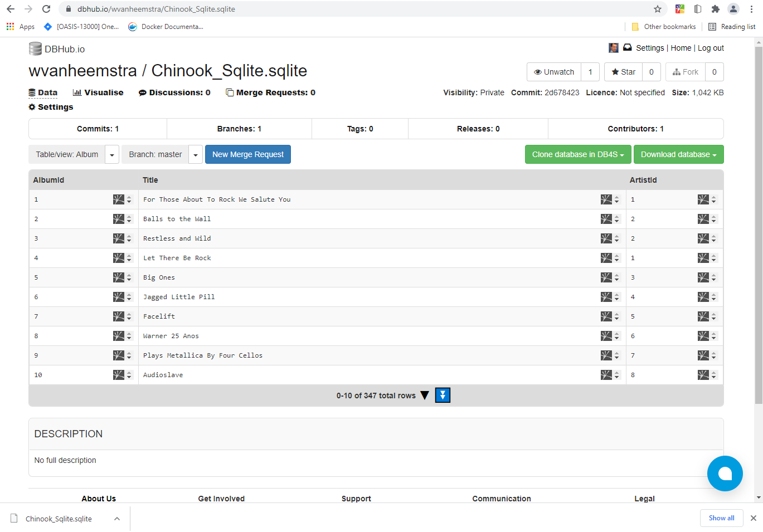Screen dimensions: 763x532
Task: Click stepper arrows beside Facelift title
Action: (x=617, y=316)
